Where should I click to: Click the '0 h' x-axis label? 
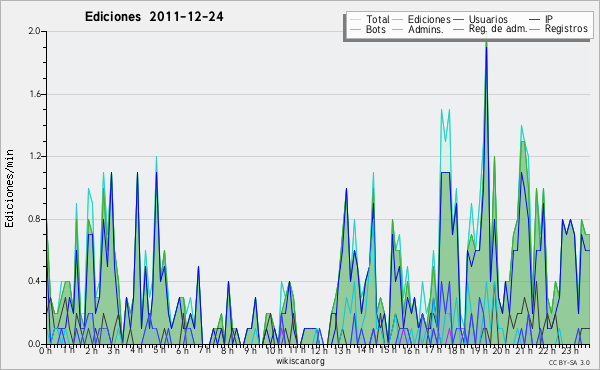46,351
